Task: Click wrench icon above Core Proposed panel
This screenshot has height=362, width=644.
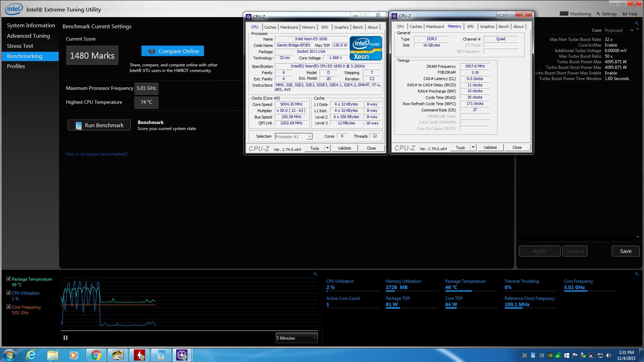Action: 637,23
